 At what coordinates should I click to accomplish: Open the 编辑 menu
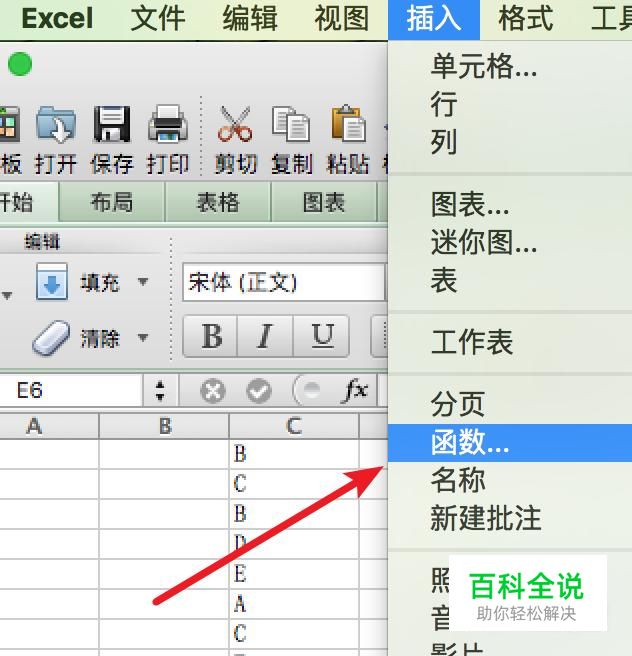click(250, 19)
